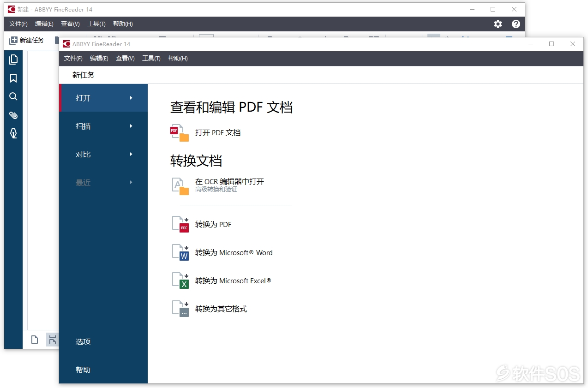Open settings gear in back window

498,24
